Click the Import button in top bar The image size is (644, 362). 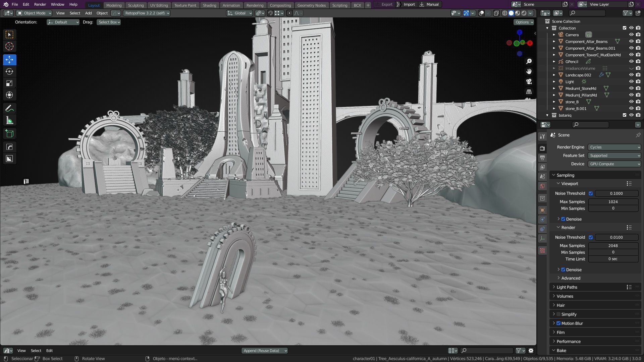[x=409, y=4]
